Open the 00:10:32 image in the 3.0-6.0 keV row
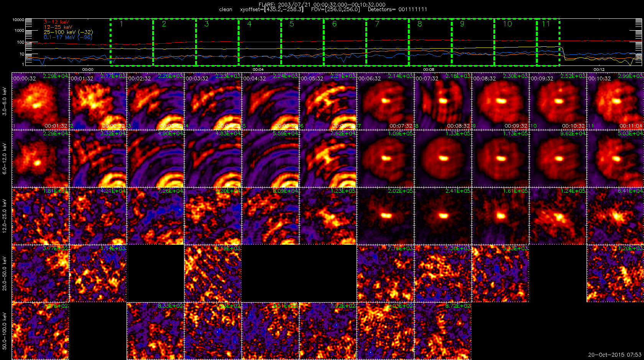Image resolution: width=644 pixels, height=360 pixels. pos(615,101)
